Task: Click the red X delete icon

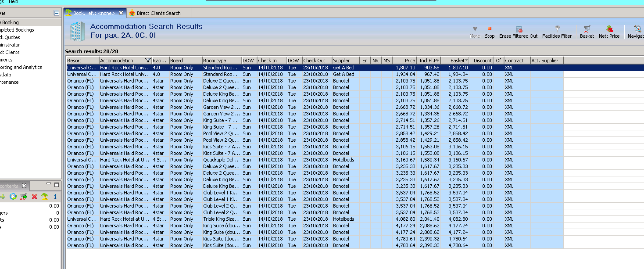Action: click(x=34, y=197)
